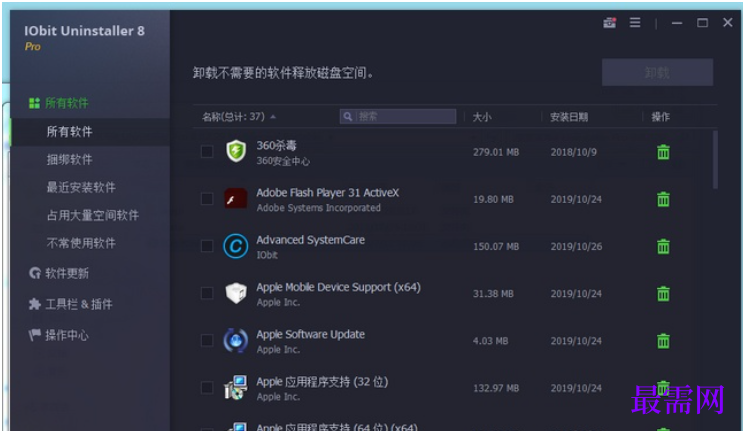Sort by 安装日期 column header
This screenshot has height=431, width=743.
pyautogui.click(x=569, y=117)
